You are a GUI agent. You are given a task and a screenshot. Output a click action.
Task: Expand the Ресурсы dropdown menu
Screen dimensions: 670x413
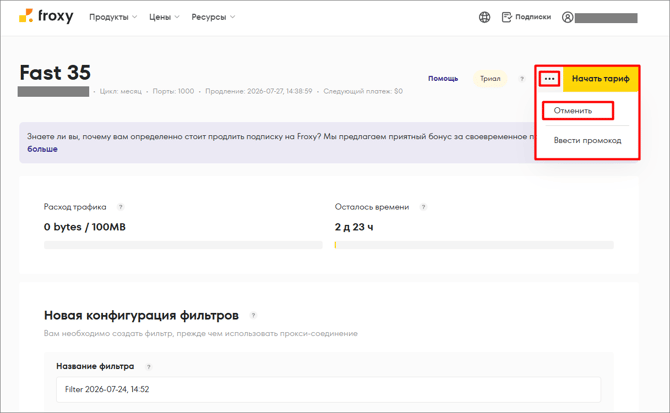(213, 17)
